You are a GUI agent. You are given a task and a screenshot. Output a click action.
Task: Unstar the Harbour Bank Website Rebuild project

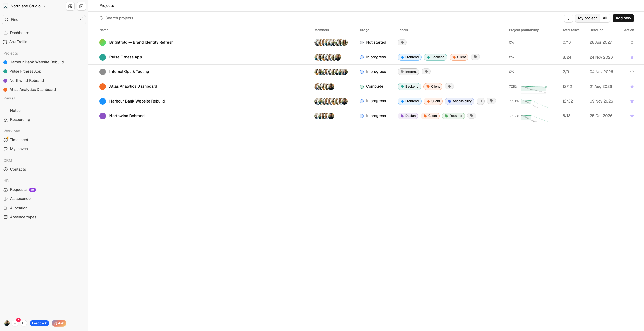(632, 101)
